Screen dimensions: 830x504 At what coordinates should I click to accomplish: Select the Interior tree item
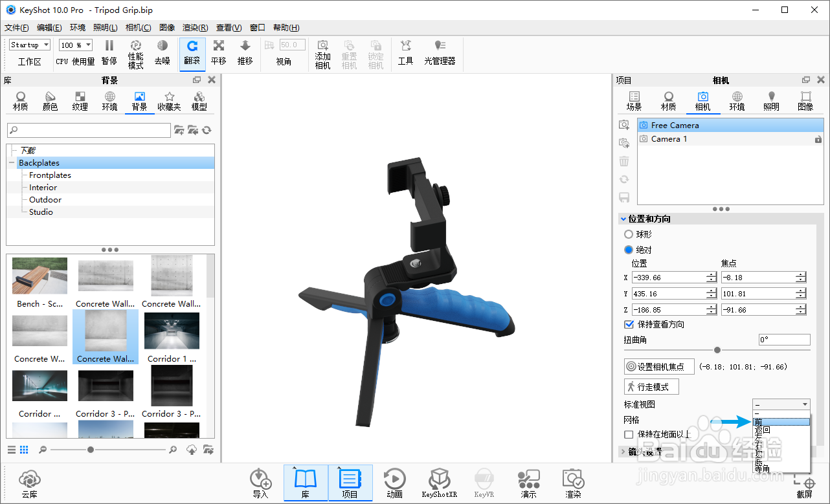[x=43, y=188]
